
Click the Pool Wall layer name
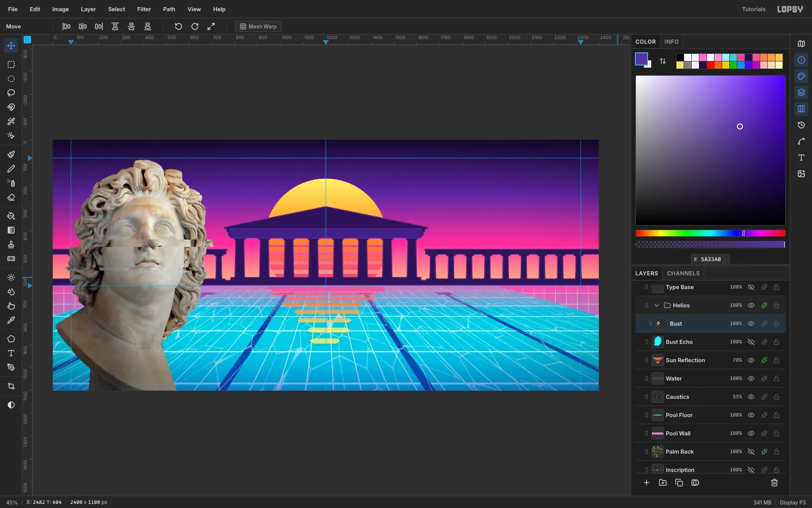coord(678,433)
